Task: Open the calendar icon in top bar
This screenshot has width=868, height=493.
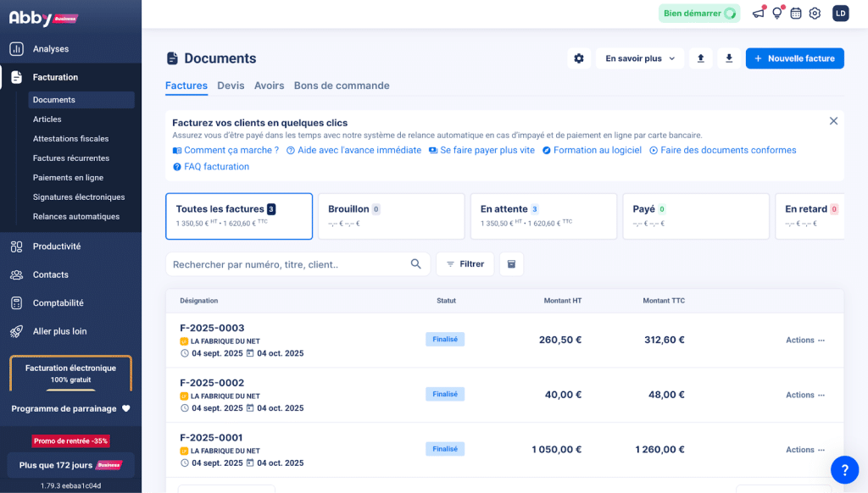Action: click(796, 14)
